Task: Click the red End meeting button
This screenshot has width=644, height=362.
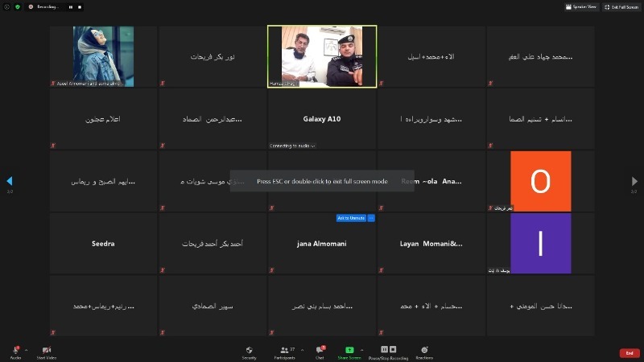Action: (630, 353)
